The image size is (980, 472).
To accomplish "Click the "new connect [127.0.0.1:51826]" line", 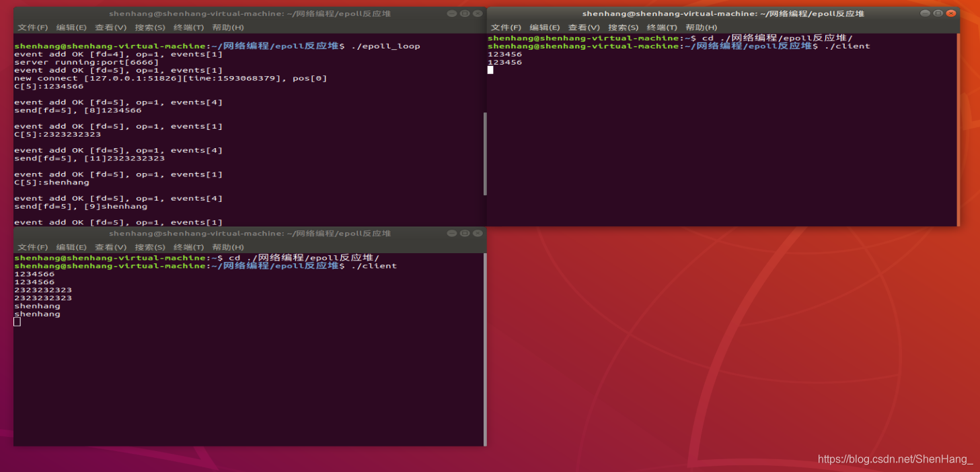I will tap(171, 79).
